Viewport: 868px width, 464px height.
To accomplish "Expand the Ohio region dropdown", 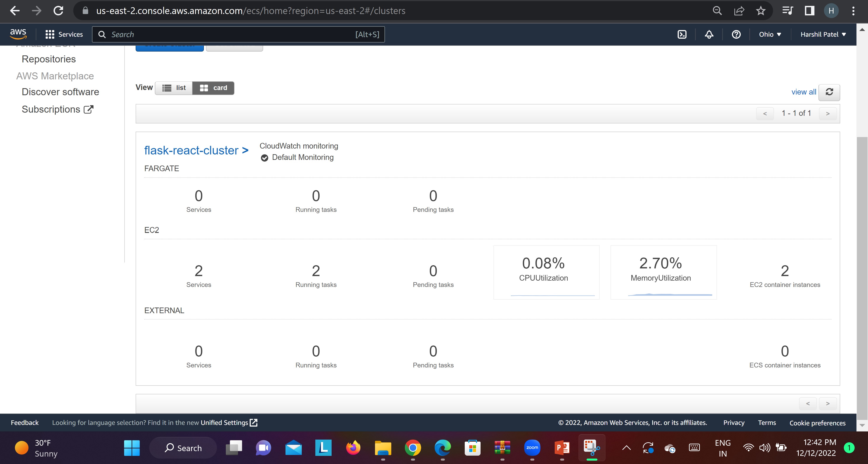I will pos(770,34).
